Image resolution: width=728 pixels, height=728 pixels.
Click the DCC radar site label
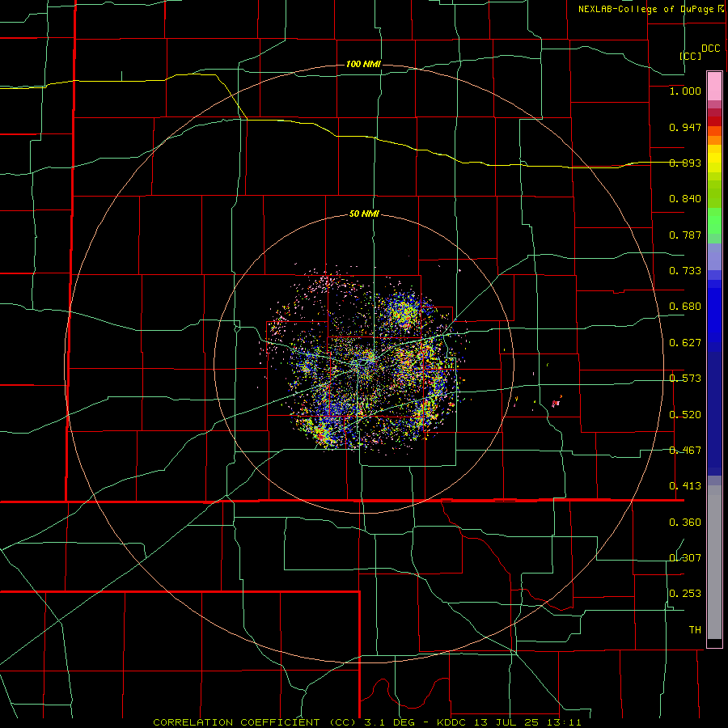(710, 49)
